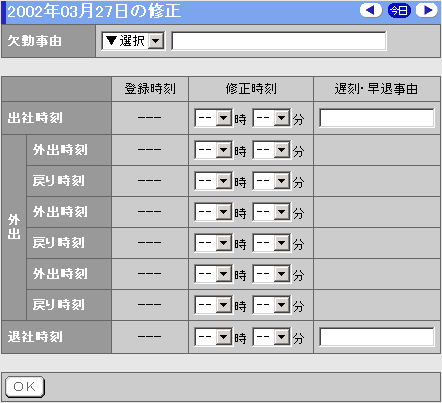
Task: Open second 戻り時刻 hour dropdown
Action: coord(213,243)
